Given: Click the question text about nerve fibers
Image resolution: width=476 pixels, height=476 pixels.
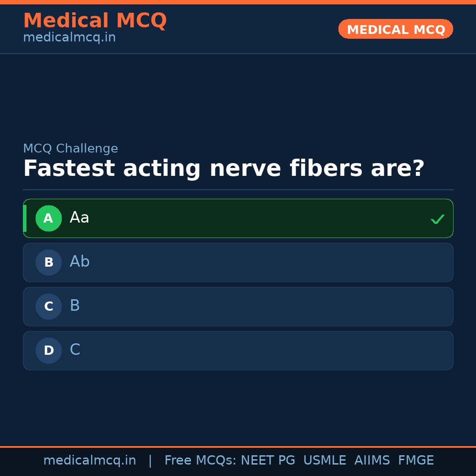Looking at the screenshot, I should (223, 169).
